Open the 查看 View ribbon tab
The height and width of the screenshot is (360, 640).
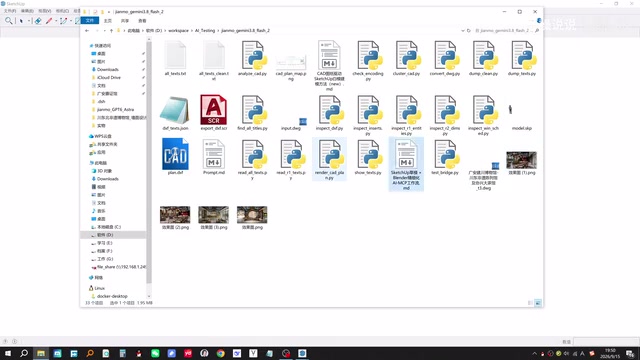click(x=142, y=20)
